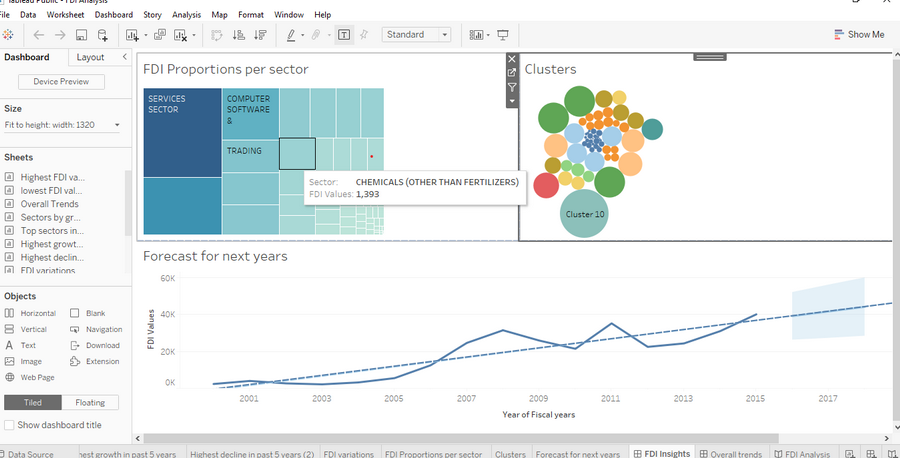Select the Web Page object
This screenshot has width=900, height=458.
click(30, 378)
